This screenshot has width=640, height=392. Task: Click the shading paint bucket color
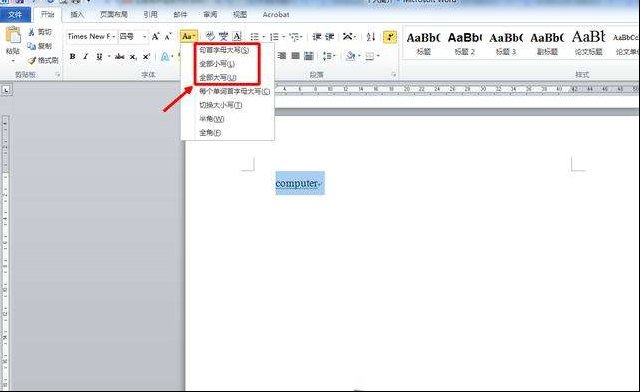point(350,56)
